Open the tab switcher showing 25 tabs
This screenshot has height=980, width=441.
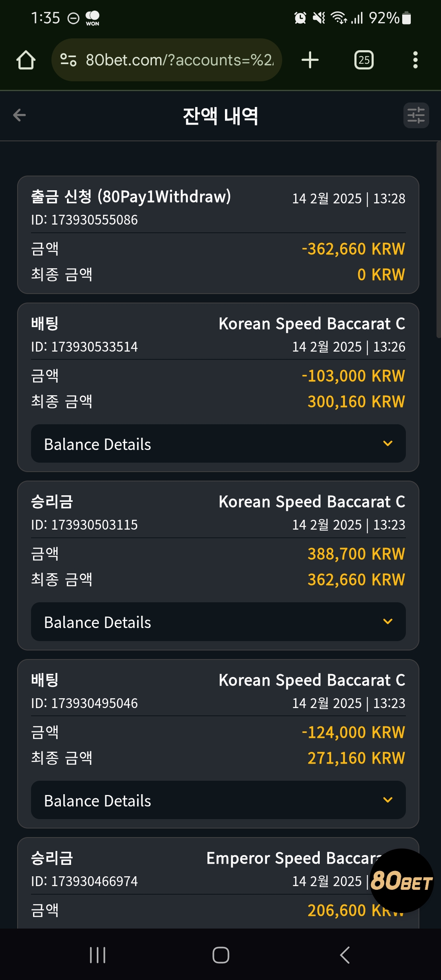coord(364,60)
